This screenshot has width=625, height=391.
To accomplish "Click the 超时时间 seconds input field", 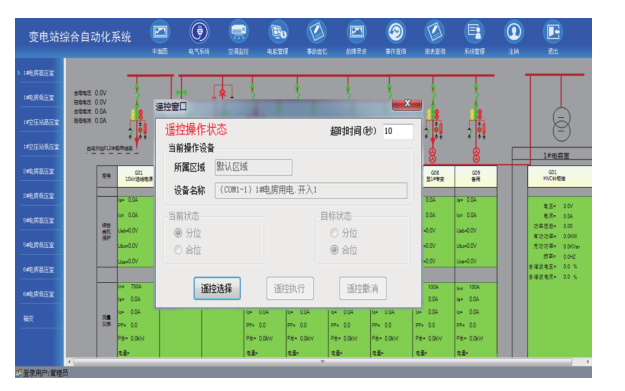I will 398,131.
